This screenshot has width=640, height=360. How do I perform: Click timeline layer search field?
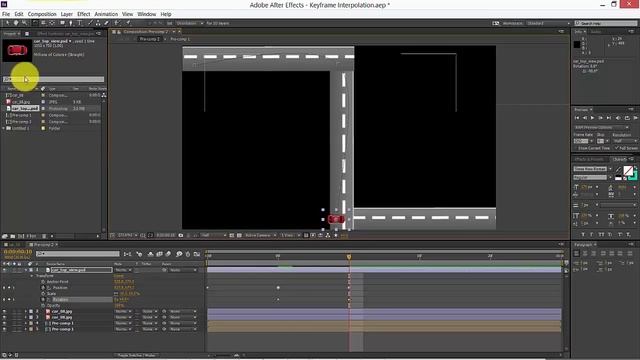click(x=78, y=254)
